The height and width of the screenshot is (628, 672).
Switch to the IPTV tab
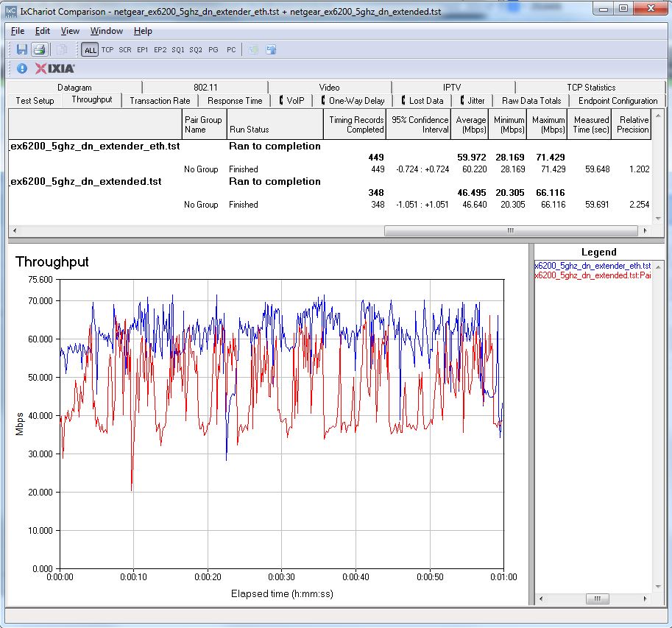452,88
